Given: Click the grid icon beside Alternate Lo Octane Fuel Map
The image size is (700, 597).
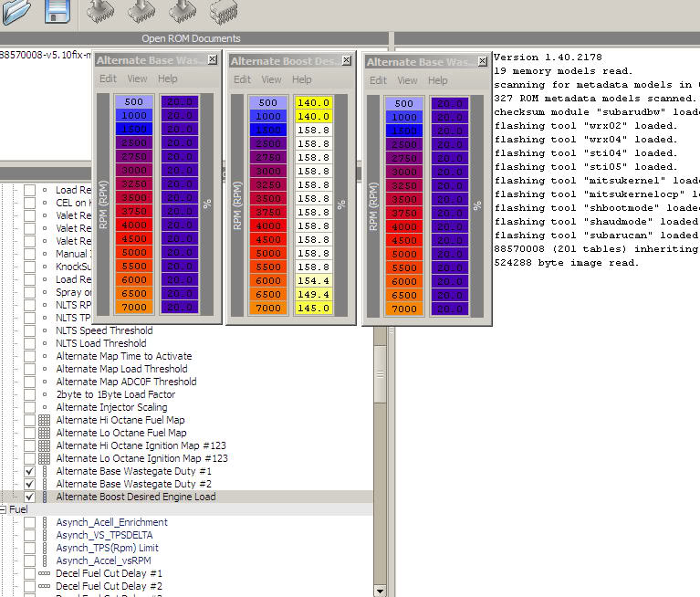Looking at the screenshot, I should click(x=44, y=433).
